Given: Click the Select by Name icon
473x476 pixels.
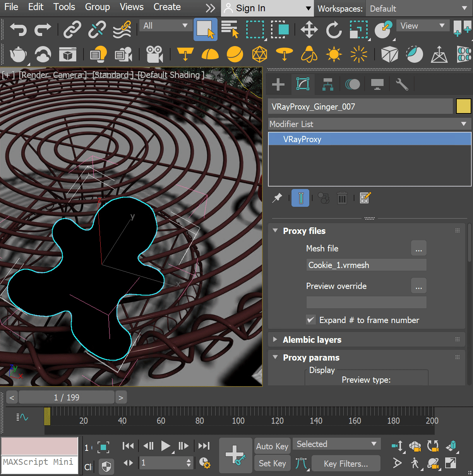Looking at the screenshot, I should 230,29.
